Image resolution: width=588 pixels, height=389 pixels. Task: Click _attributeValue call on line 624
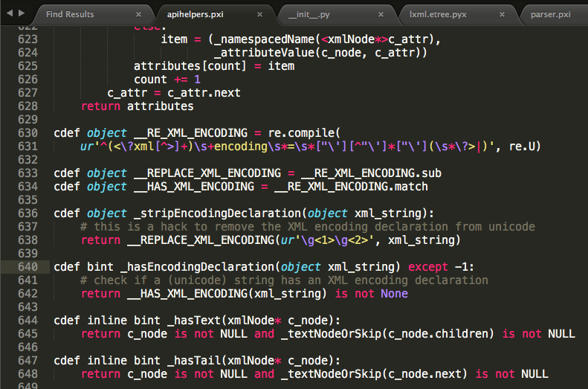[321, 53]
